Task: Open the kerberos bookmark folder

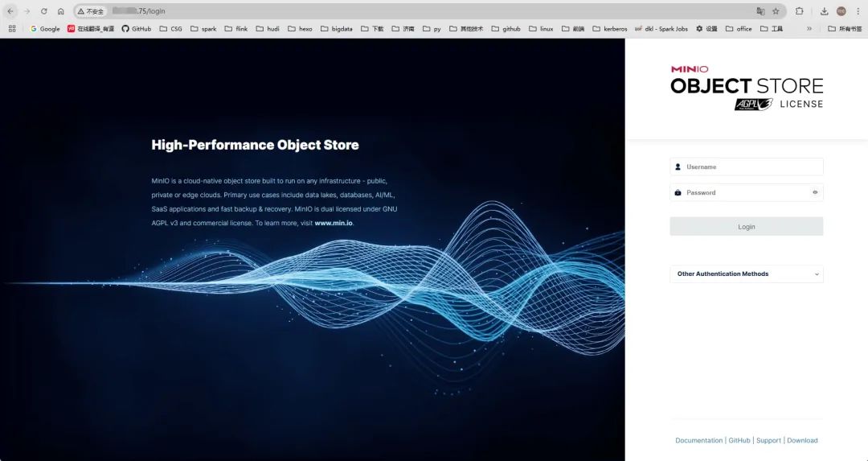Action: click(609, 29)
